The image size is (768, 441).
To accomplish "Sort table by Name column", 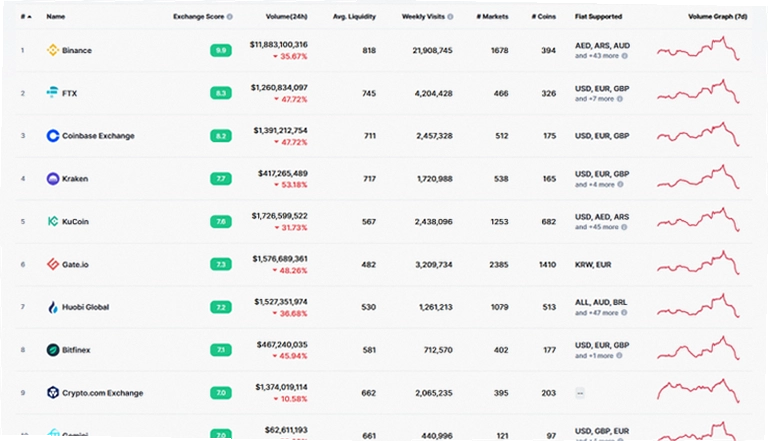I will [x=55, y=17].
